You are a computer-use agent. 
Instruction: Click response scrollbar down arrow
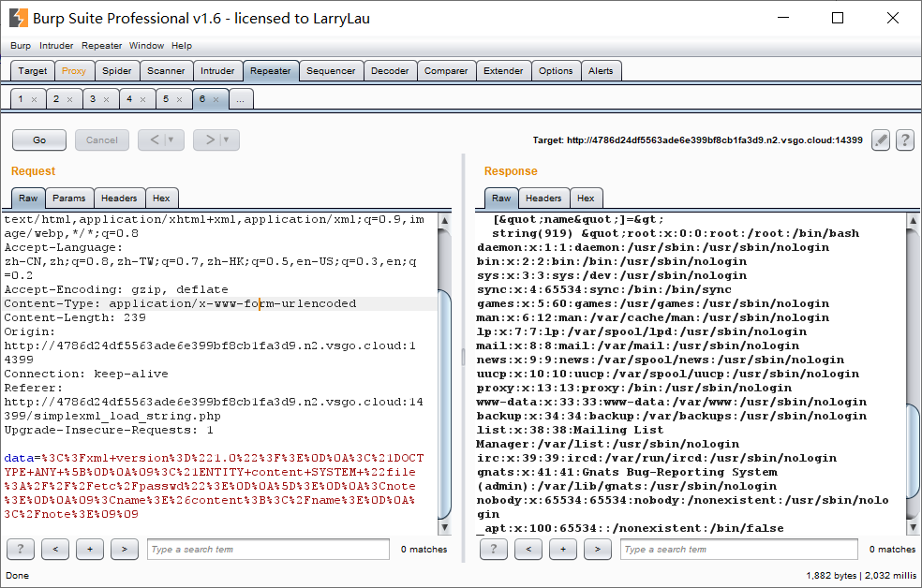913,527
